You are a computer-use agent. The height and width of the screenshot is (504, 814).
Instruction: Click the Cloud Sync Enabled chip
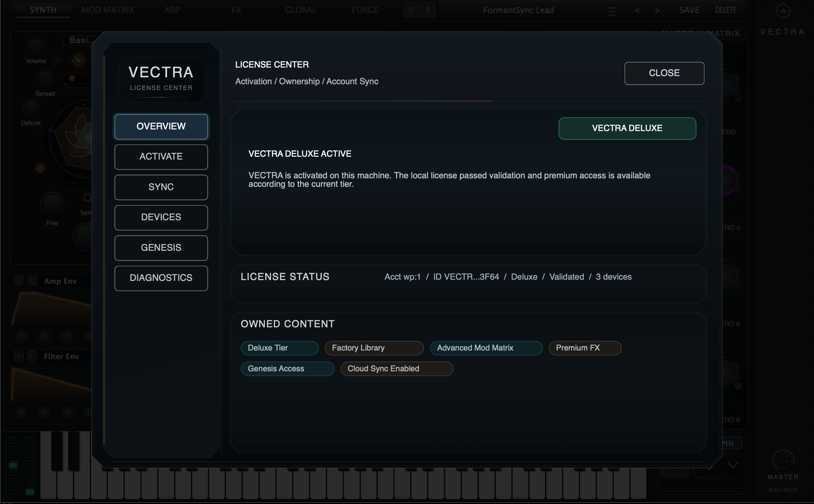click(x=396, y=369)
